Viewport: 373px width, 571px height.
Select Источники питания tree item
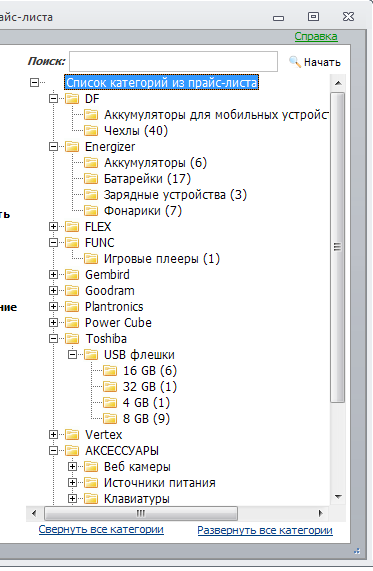tap(160, 483)
